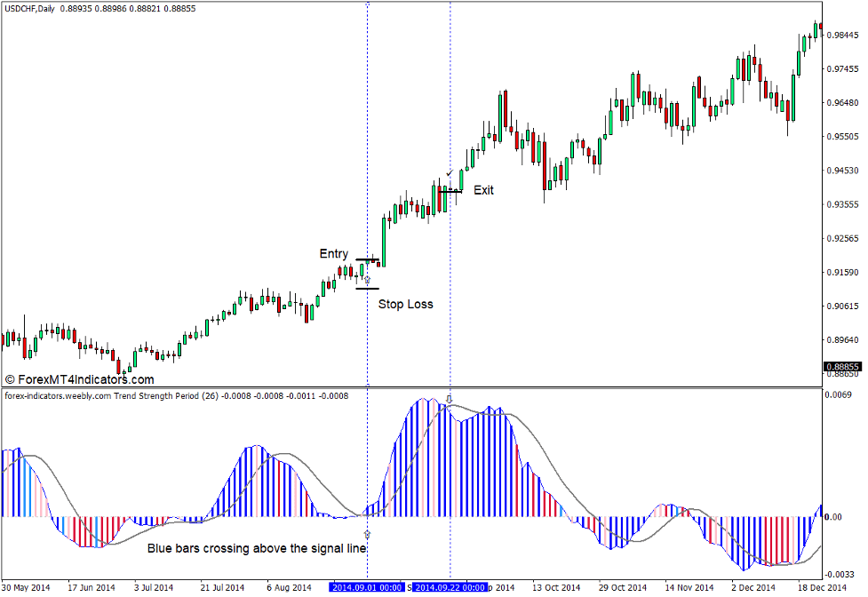This screenshot has width=868, height=597.
Task: Click the Exit horizontal line marker
Action: pos(451,190)
